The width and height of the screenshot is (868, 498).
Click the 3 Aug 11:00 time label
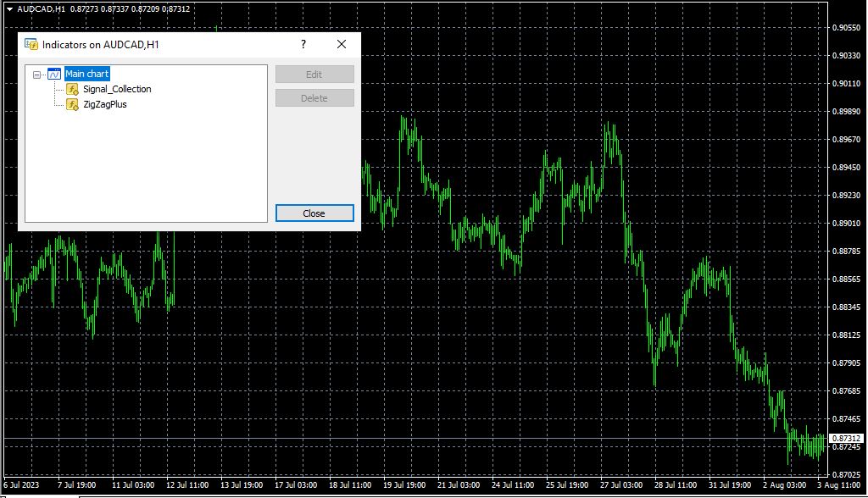838,484
